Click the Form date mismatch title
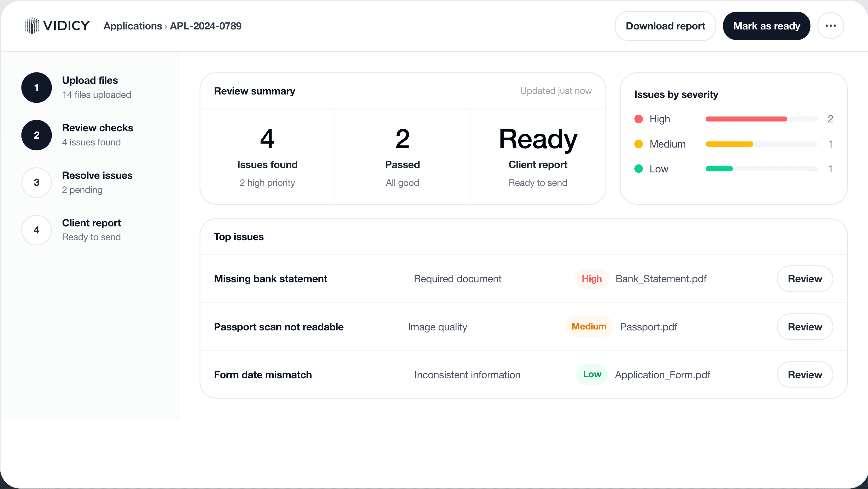The width and height of the screenshot is (868, 489). (x=263, y=375)
